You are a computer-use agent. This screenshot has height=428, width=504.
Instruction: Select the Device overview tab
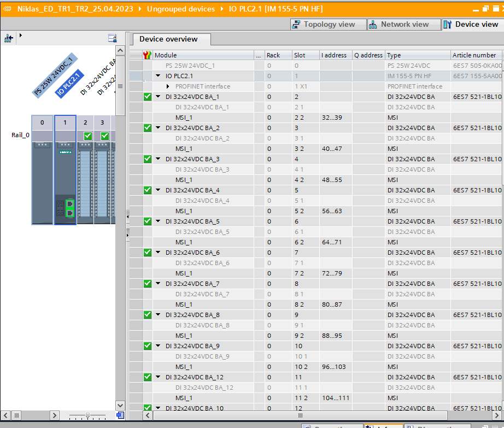pyautogui.click(x=172, y=39)
